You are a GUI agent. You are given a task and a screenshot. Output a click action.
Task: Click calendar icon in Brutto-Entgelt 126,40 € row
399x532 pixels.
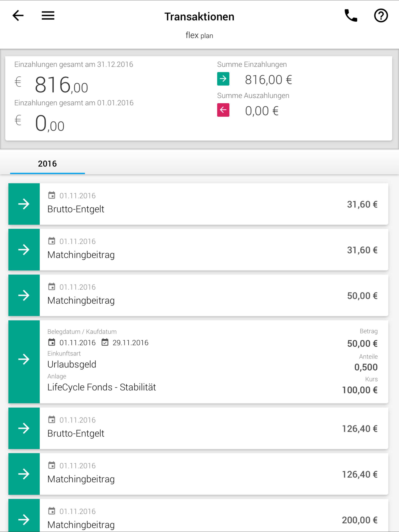52,419
